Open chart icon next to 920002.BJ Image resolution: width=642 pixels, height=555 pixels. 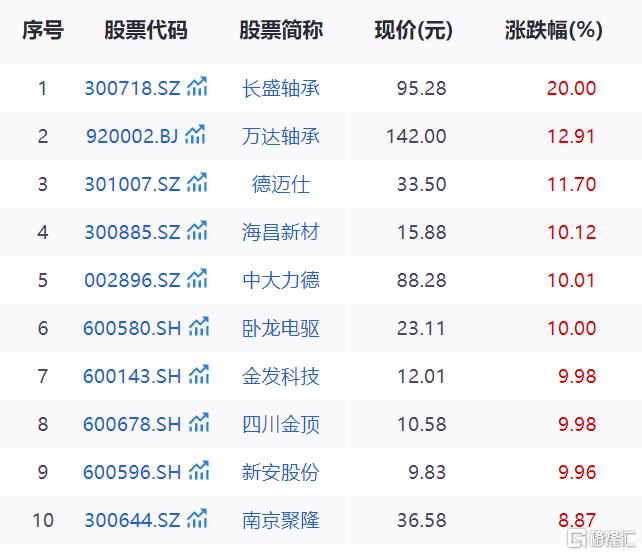click(195, 134)
